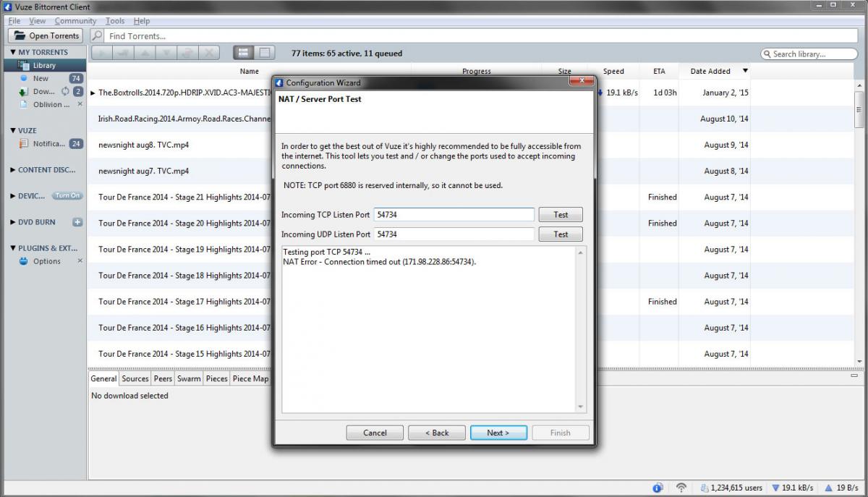868x497 pixels.
Task: Sort by the Name column header
Action: point(250,71)
